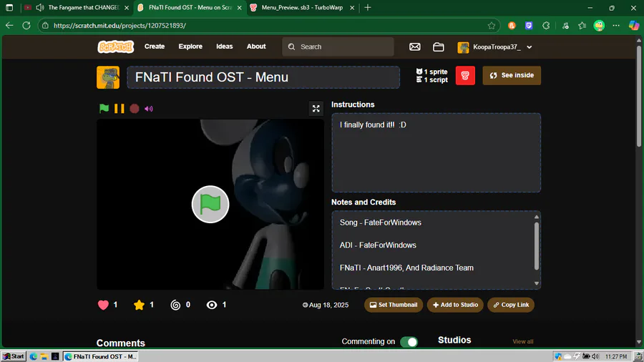Click the Windows Start button
Image resolution: width=644 pixels, height=362 pixels.
[14, 356]
